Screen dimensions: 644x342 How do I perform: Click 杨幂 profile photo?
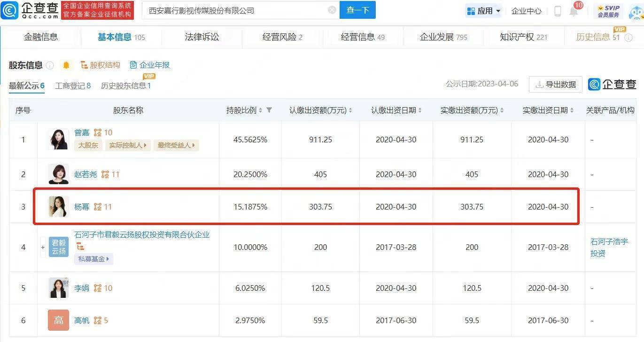(x=58, y=207)
